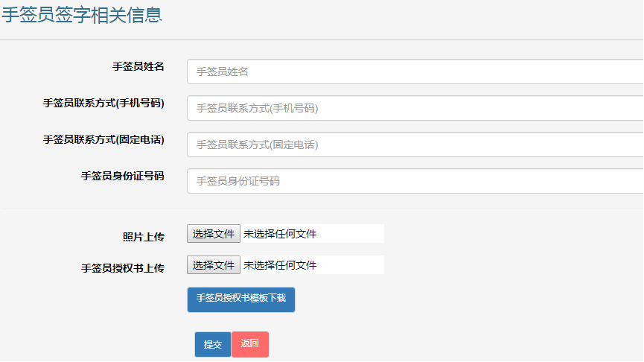Click the 手签员签字相关信息 page heading
Screen dimensions: 644x362
[x=82, y=15]
